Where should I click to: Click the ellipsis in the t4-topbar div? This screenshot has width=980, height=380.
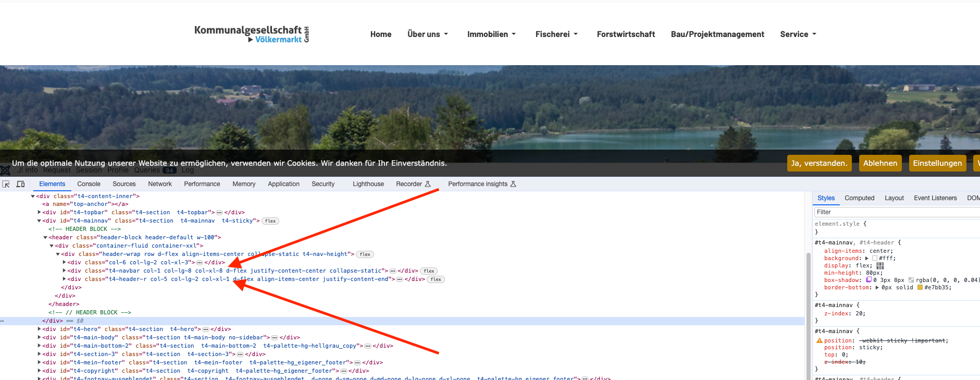[219, 213]
